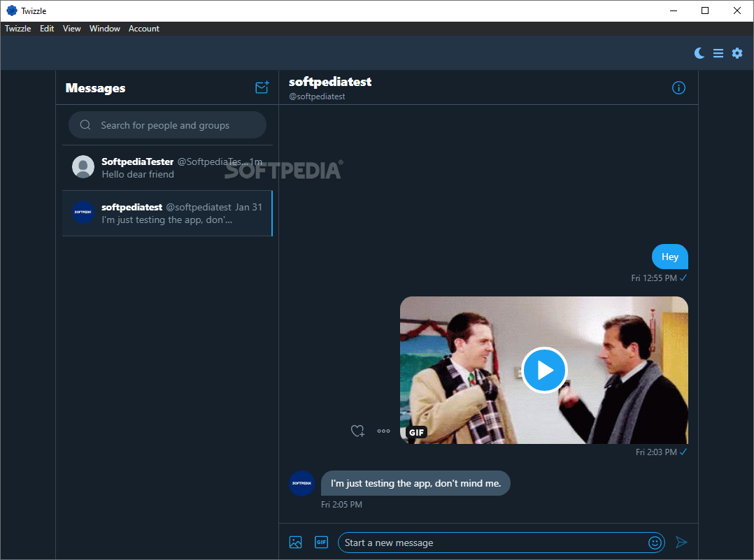Click the Messages heading

[x=95, y=88]
